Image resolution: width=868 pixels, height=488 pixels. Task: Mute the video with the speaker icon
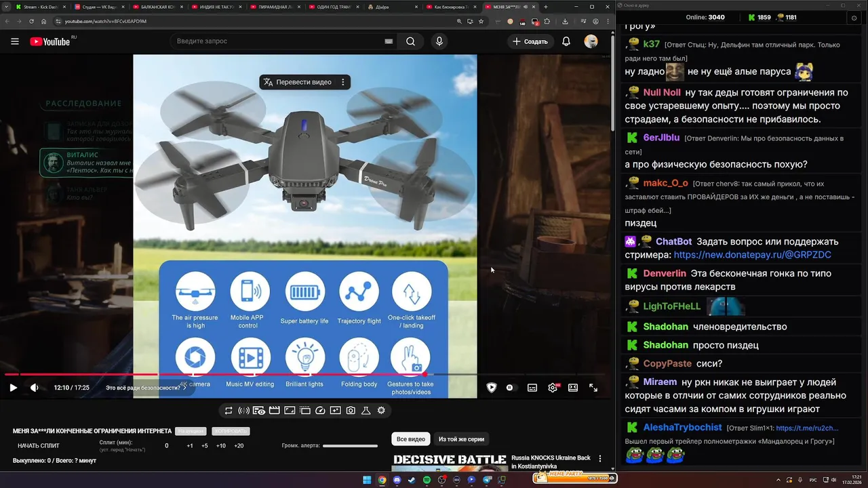35,388
